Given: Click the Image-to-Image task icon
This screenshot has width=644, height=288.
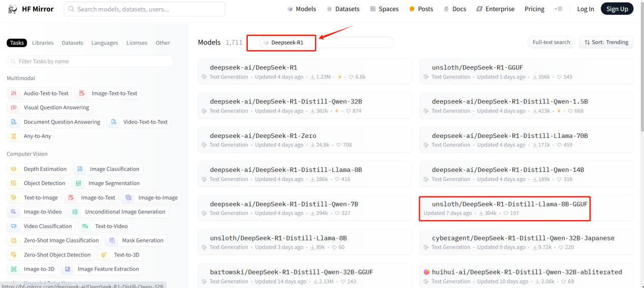Looking at the screenshot, I should pos(128,197).
